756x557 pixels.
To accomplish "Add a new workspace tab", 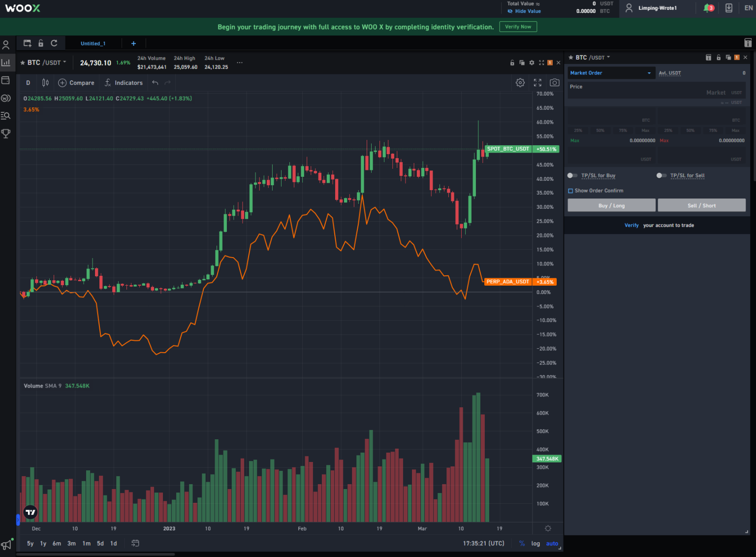I will coord(133,43).
